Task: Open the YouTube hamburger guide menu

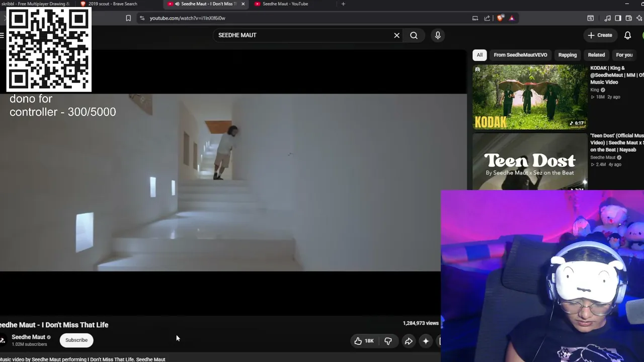Action: tap(2, 35)
